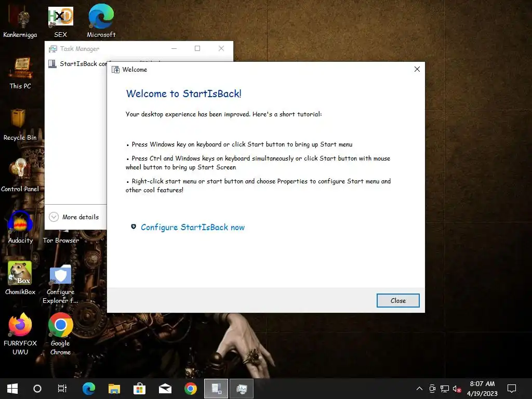Select the ChomikBox desktop icon
This screenshot has width=532, height=399.
[20, 278]
